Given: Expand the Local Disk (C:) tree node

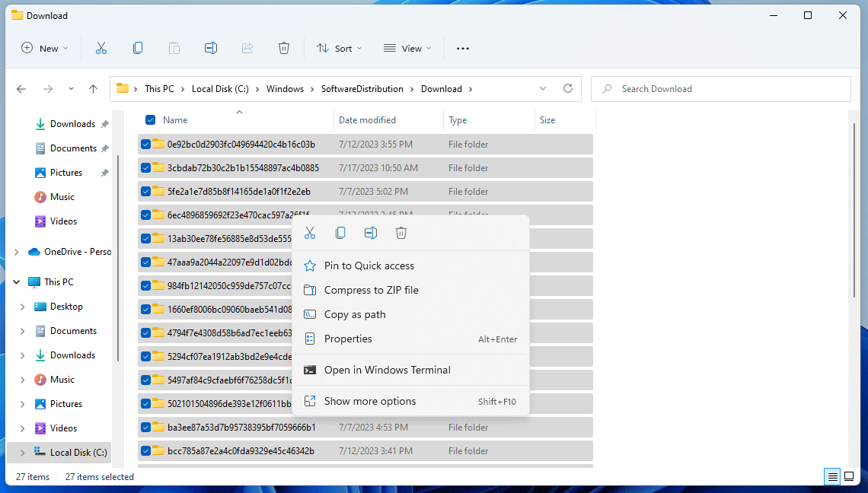Looking at the screenshot, I should pyautogui.click(x=23, y=453).
